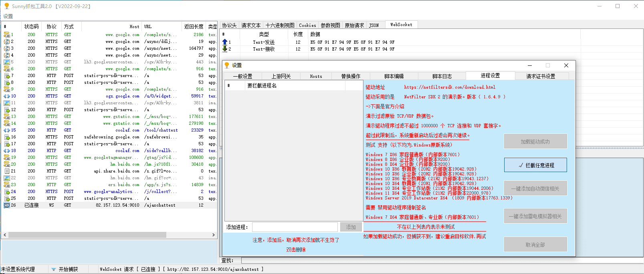Select the script icon of request 9
This screenshot has height=274, width=644.
(x=6, y=89)
